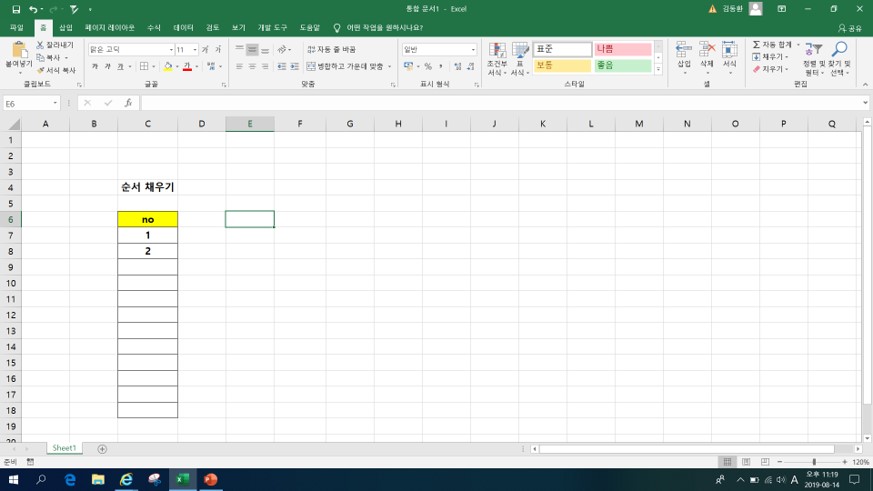Expand the cell styles gallery more arrow
Viewport: 873px width, 491px height.
pos(658,70)
